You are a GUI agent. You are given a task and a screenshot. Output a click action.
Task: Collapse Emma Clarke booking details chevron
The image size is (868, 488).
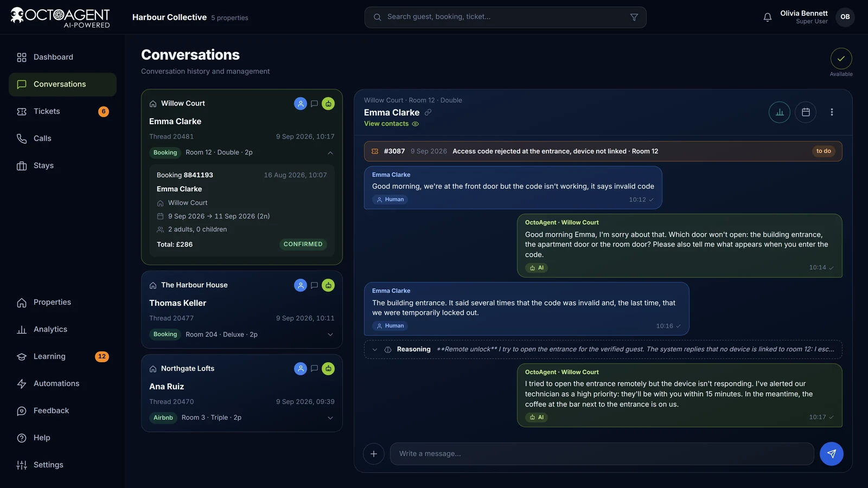(330, 153)
